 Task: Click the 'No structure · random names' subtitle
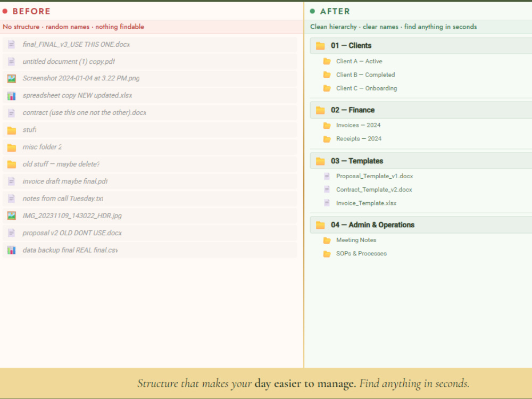pyautogui.click(x=73, y=27)
